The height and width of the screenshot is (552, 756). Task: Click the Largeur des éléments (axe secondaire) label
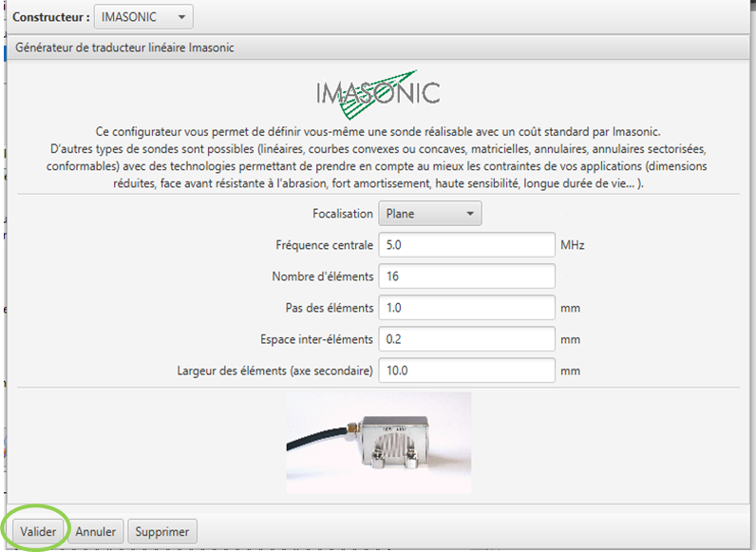pos(274,371)
